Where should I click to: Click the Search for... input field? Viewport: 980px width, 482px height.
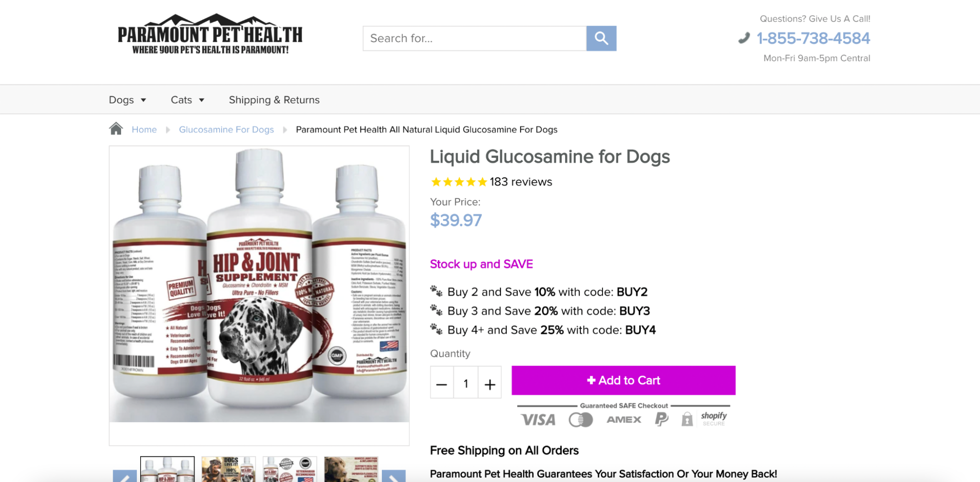click(474, 38)
